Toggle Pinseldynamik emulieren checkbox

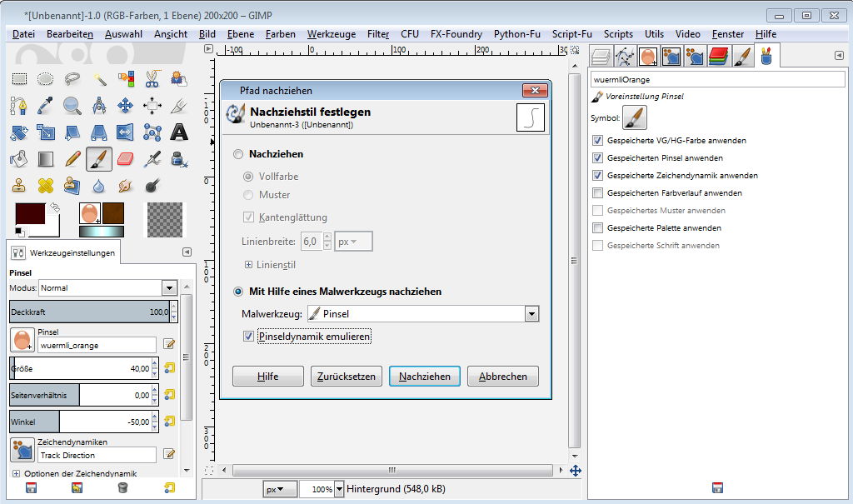click(x=248, y=337)
